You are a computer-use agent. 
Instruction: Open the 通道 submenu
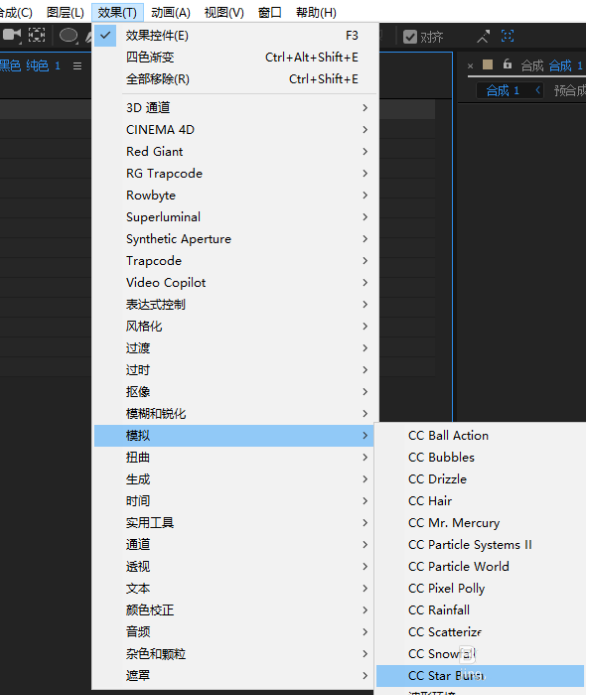pyautogui.click(x=234, y=544)
